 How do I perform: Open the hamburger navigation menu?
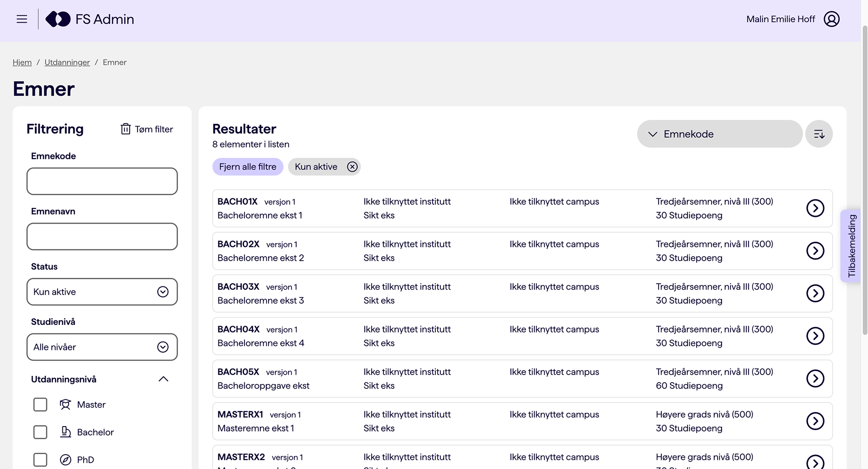pos(22,19)
